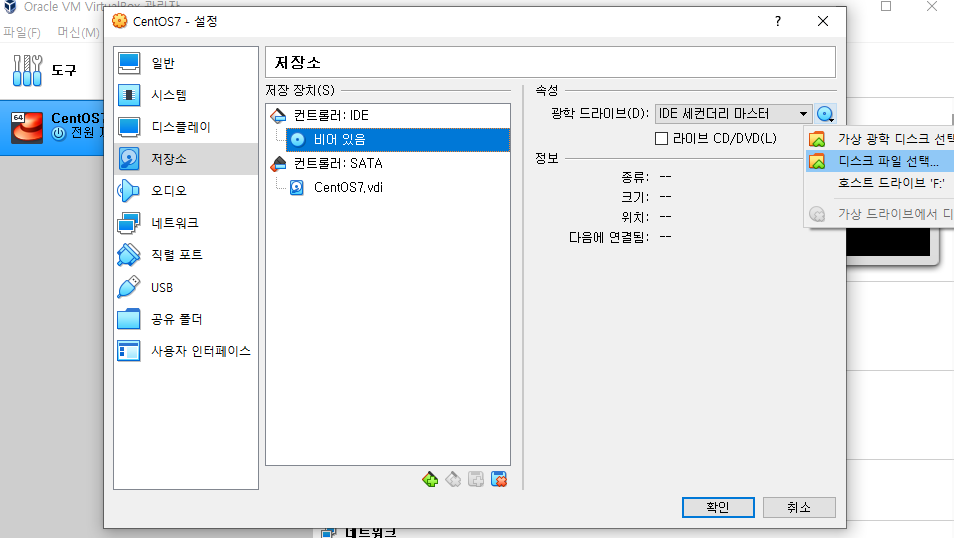954x538 pixels.
Task: Click the add attachment icon
Action: (476, 480)
